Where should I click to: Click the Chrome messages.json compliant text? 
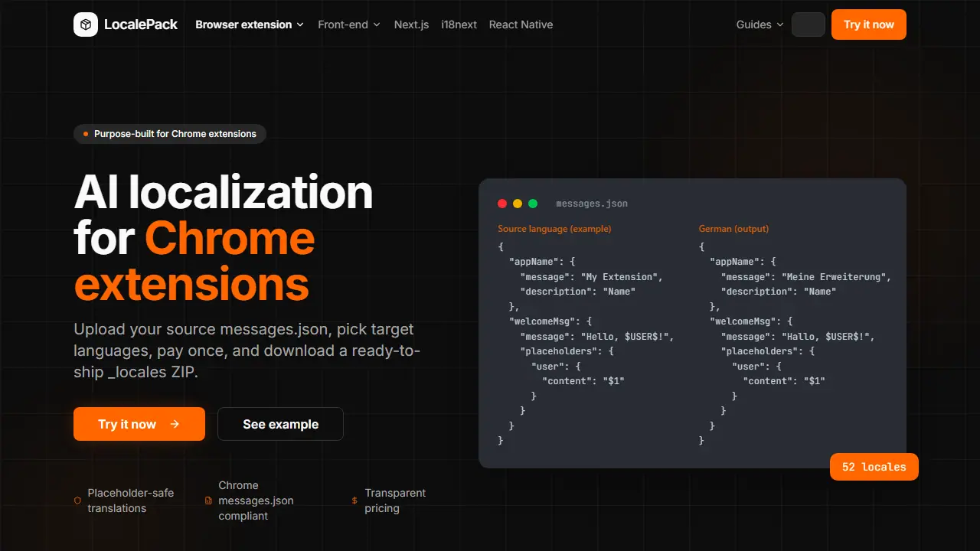pos(256,500)
